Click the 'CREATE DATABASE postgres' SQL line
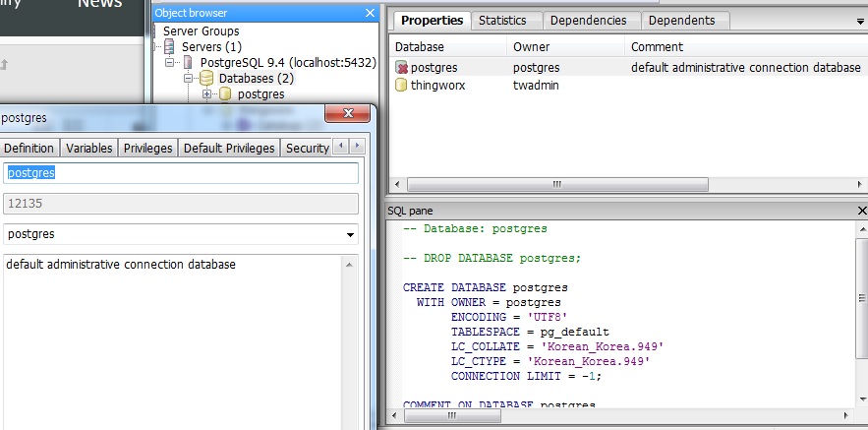Image resolution: width=868 pixels, height=430 pixels. coord(485,287)
